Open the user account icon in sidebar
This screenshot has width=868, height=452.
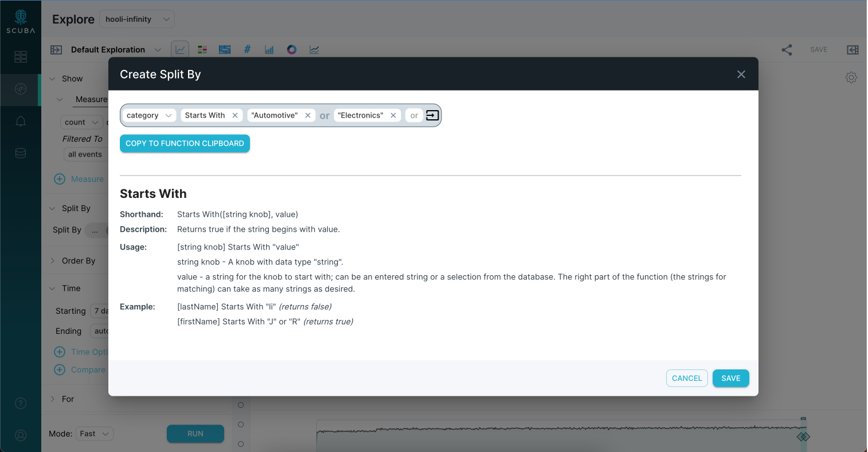click(21, 435)
